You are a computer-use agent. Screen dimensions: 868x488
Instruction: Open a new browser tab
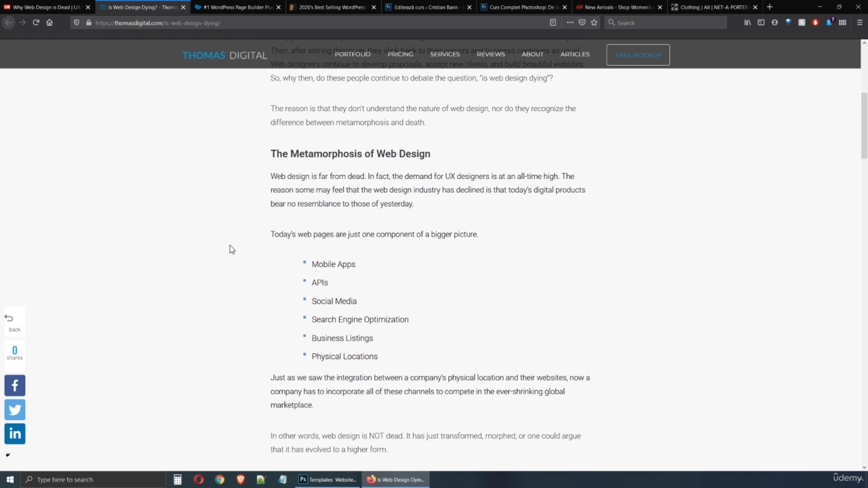[769, 7]
